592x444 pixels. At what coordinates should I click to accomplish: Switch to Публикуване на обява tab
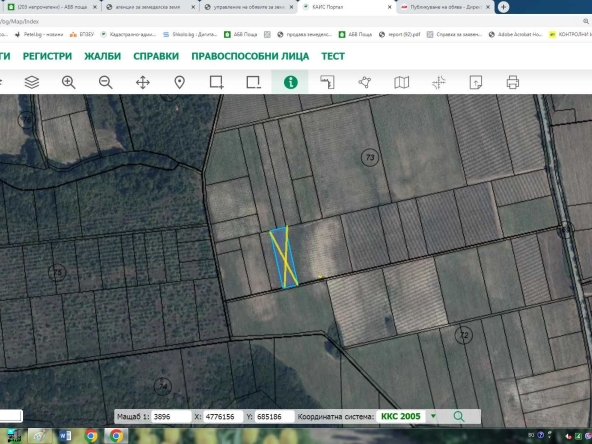coord(445,7)
